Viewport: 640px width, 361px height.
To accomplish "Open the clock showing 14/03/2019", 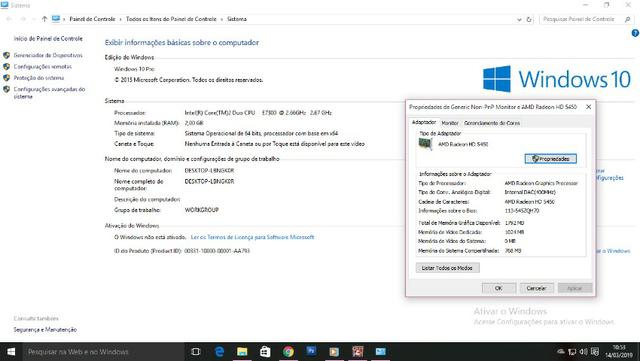I will pos(618,352).
